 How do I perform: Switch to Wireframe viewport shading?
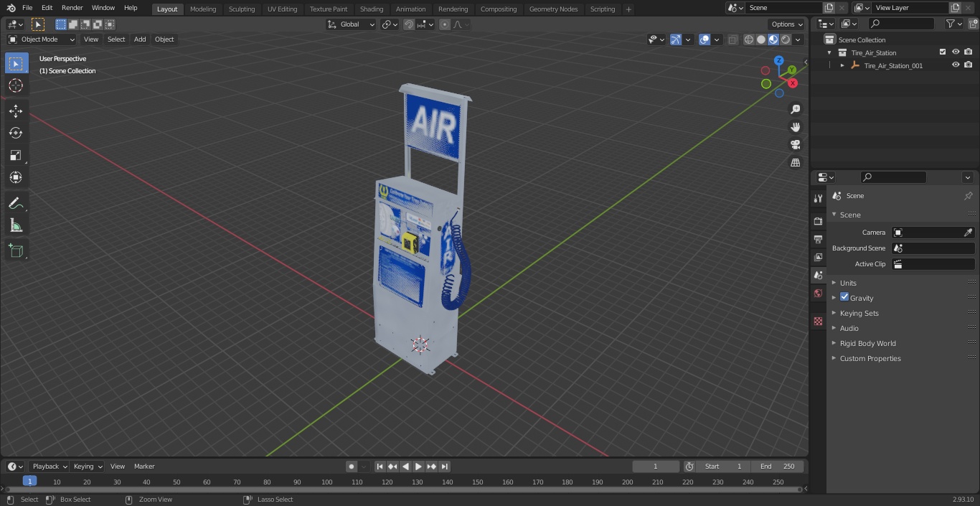[749, 40]
